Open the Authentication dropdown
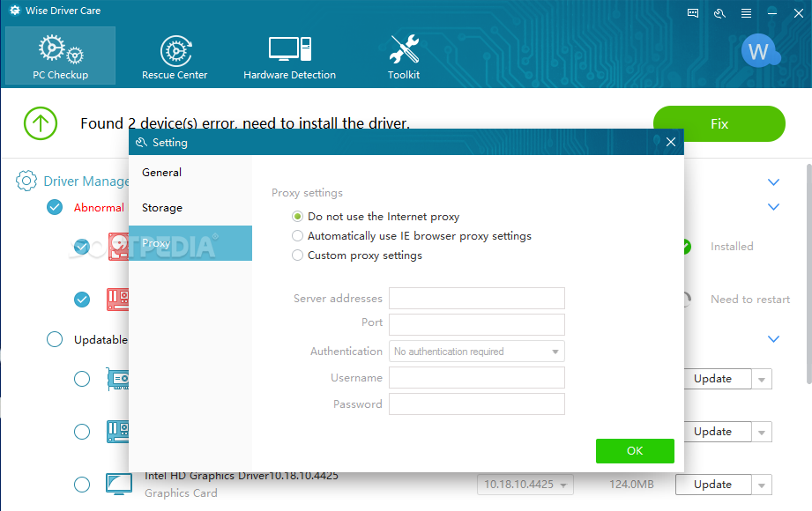Screen dimensions: 812x511 point(477,351)
